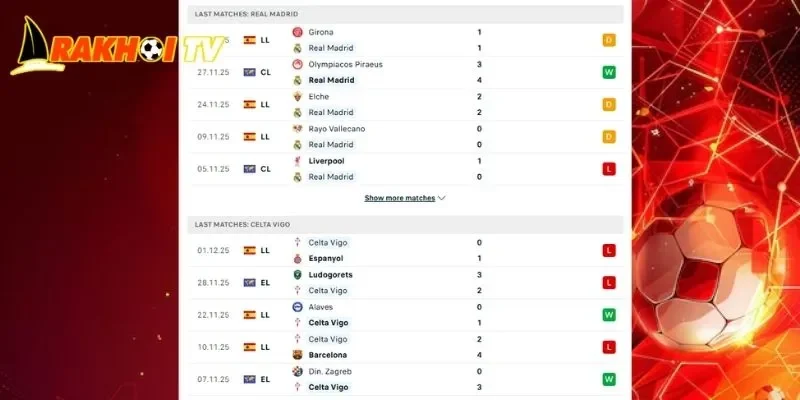This screenshot has height=400, width=800.
Task: Click the yellow D badge for Girona match
Action: click(x=608, y=40)
